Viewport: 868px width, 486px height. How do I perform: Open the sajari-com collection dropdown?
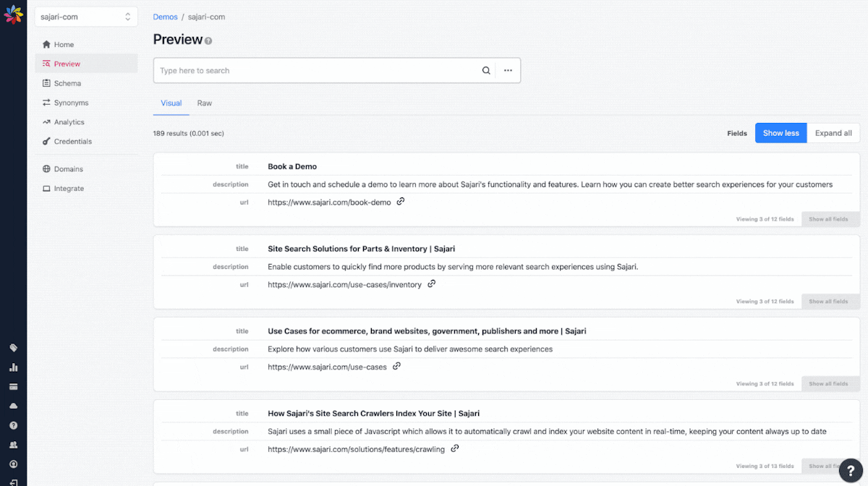click(x=86, y=17)
